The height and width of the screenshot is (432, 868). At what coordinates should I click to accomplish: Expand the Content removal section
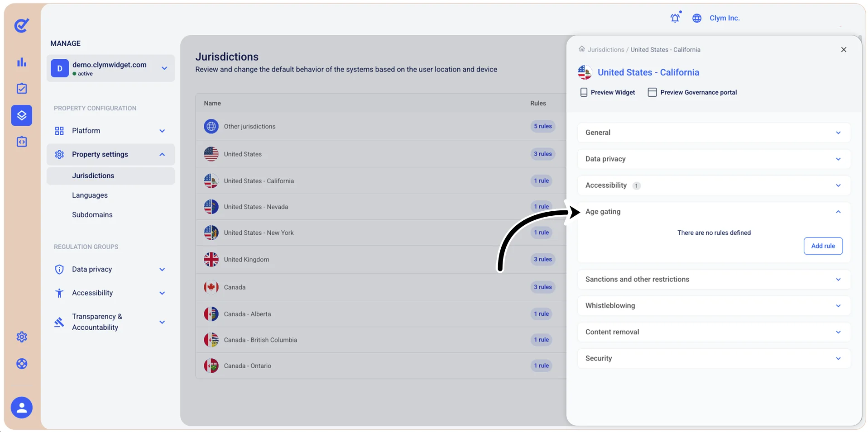(x=714, y=332)
